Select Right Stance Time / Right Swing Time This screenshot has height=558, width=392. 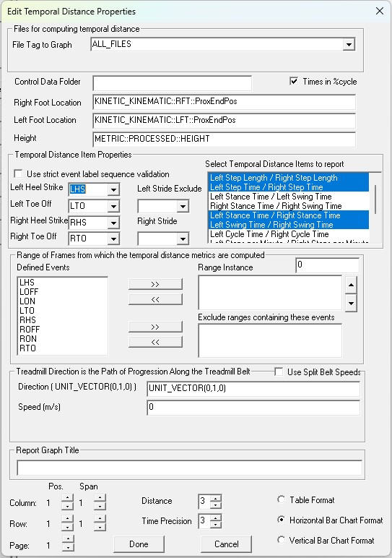click(x=289, y=206)
